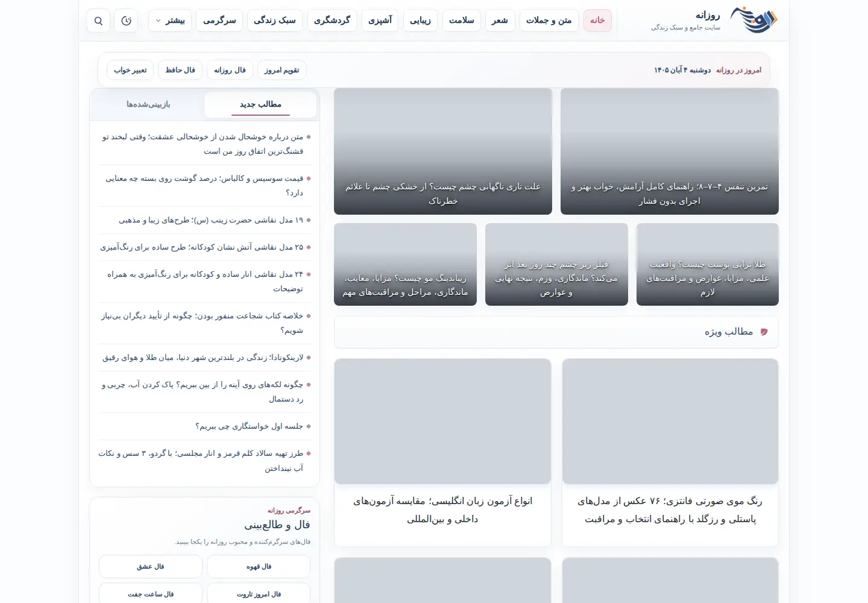Viewport: 868px width, 603px height.
Task: Open انواع آزمون زبان انگلیسی article title
Action: coord(442,510)
